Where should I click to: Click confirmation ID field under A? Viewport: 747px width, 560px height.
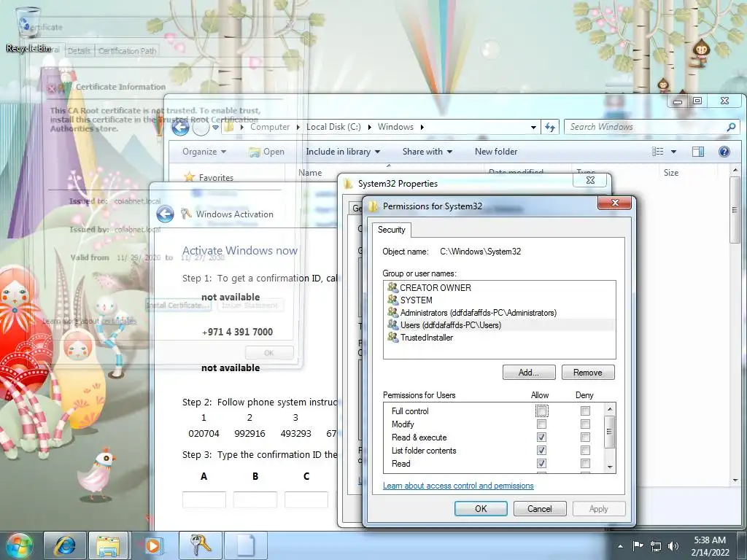[x=204, y=499]
